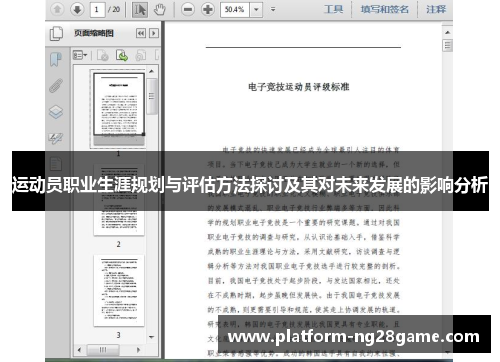The width and height of the screenshot is (500, 362).
Task: Zoom out with the minus button
Action: (x=188, y=9)
